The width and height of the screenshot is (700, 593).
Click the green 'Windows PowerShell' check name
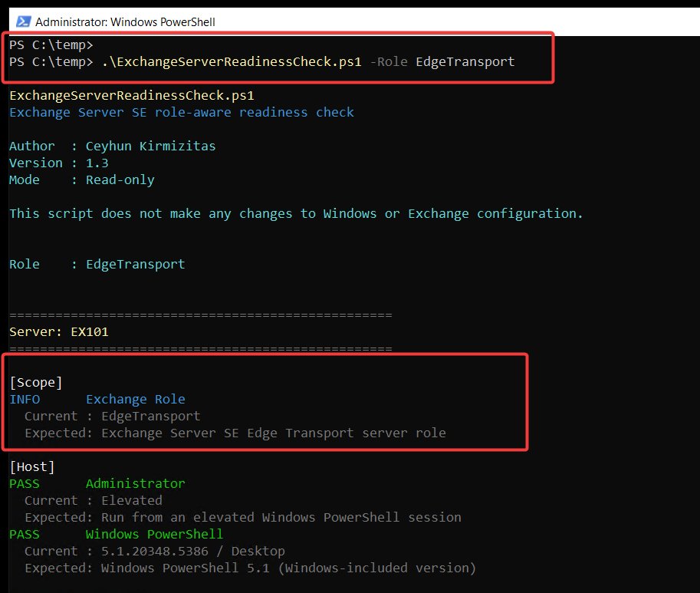tap(154, 535)
